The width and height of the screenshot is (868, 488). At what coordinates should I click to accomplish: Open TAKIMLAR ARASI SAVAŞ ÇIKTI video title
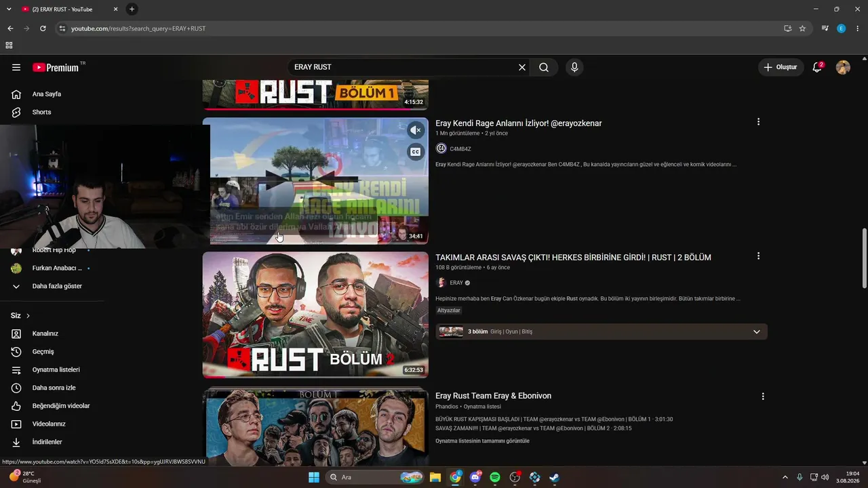coord(573,258)
